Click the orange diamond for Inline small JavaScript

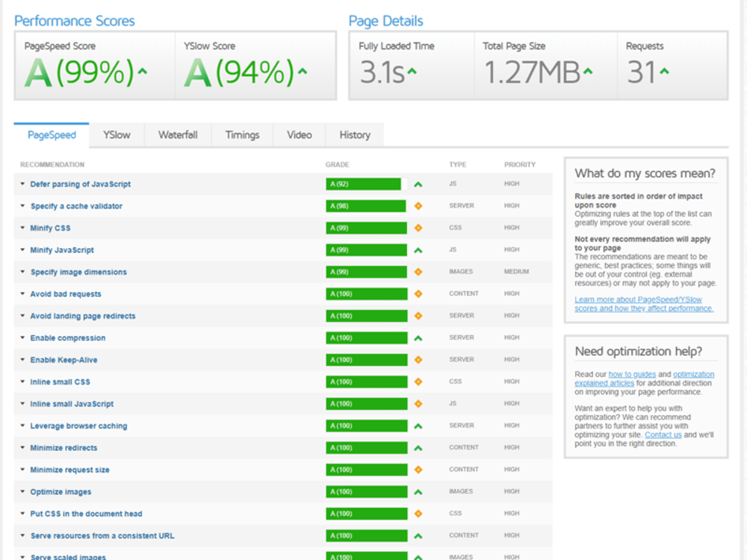[418, 404]
